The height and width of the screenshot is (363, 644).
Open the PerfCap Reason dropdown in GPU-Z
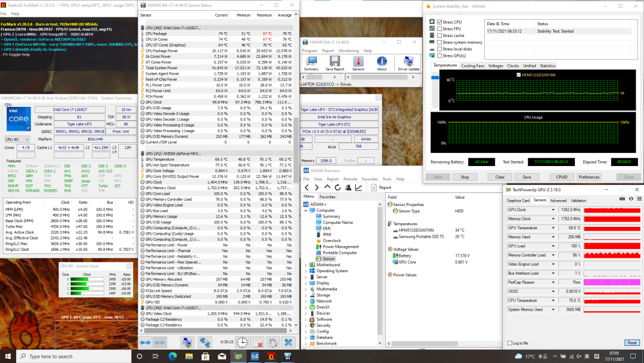click(x=553, y=282)
